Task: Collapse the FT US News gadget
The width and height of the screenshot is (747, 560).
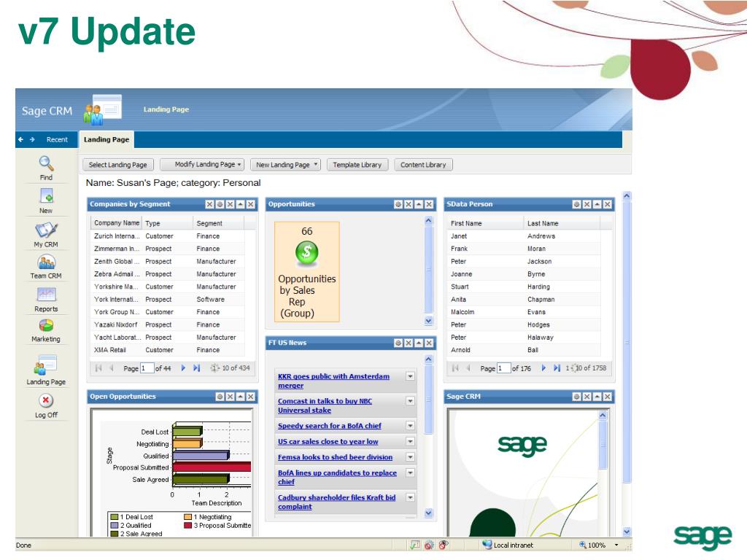Action: point(419,343)
